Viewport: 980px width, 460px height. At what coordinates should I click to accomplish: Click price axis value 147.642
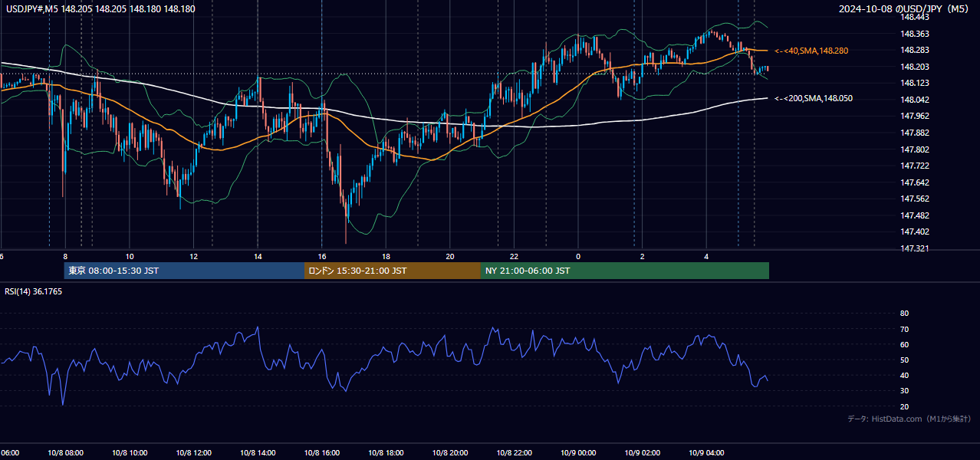913,182
